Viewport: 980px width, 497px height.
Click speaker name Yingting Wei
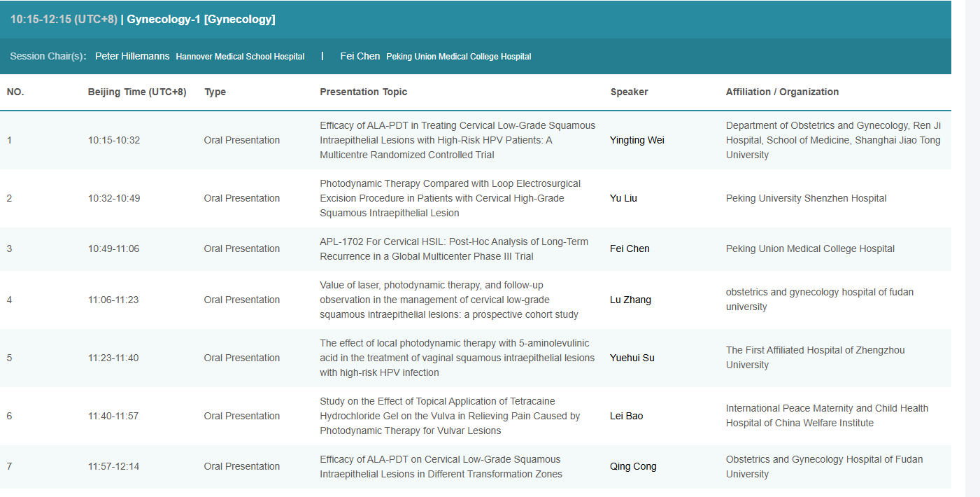point(637,140)
